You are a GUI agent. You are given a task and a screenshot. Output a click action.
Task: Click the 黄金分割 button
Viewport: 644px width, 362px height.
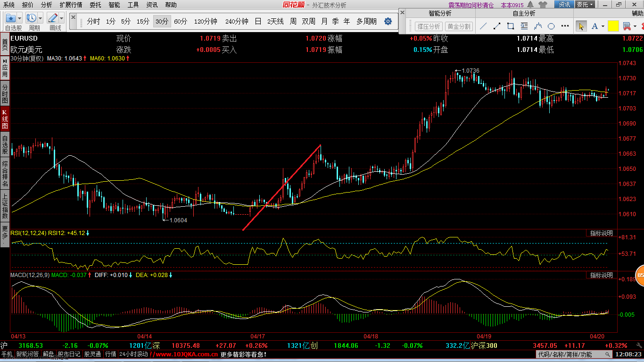click(x=459, y=26)
